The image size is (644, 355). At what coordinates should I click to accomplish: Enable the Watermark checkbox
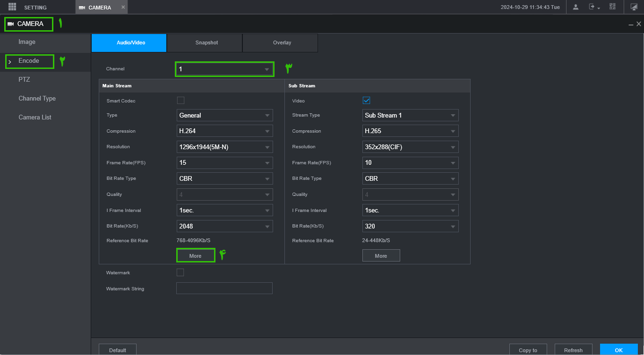[x=180, y=272]
